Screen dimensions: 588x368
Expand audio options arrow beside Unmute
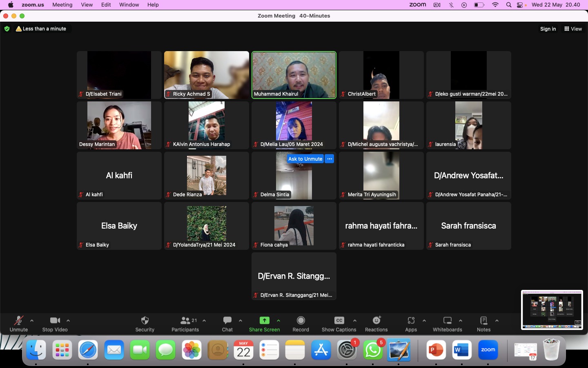(32, 321)
